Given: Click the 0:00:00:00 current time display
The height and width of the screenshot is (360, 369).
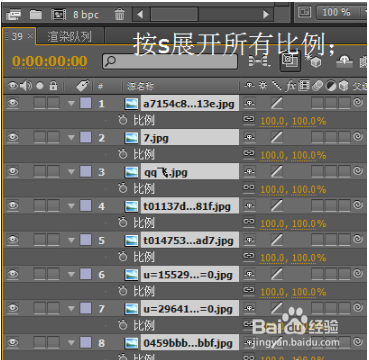Looking at the screenshot, I should point(50,61).
